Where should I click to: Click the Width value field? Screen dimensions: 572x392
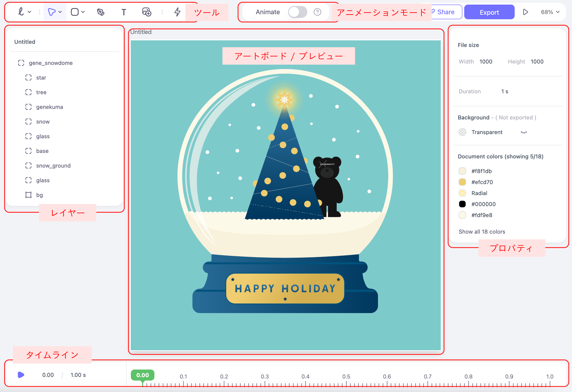(x=486, y=61)
